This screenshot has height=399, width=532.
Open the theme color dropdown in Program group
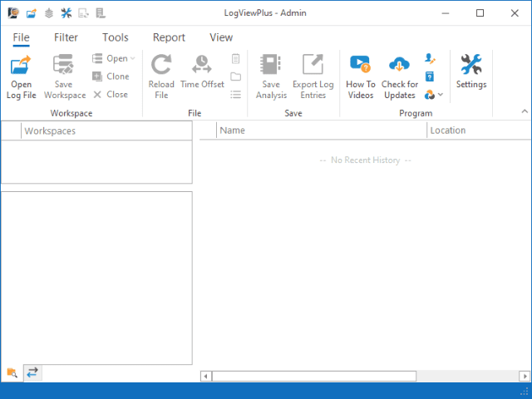(434, 95)
